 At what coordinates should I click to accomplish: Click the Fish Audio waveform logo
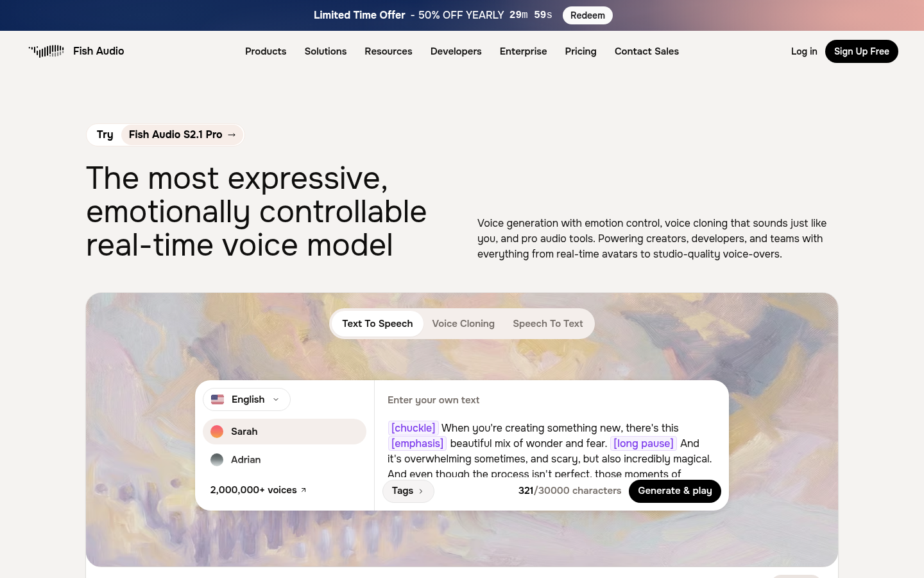click(46, 51)
